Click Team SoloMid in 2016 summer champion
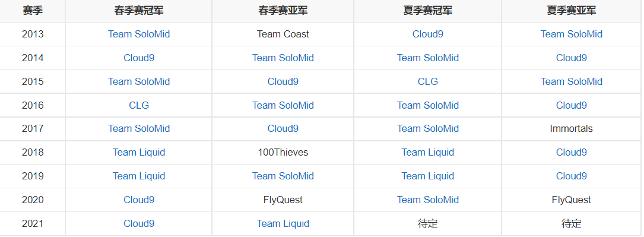This screenshot has width=644, height=237. [427, 106]
